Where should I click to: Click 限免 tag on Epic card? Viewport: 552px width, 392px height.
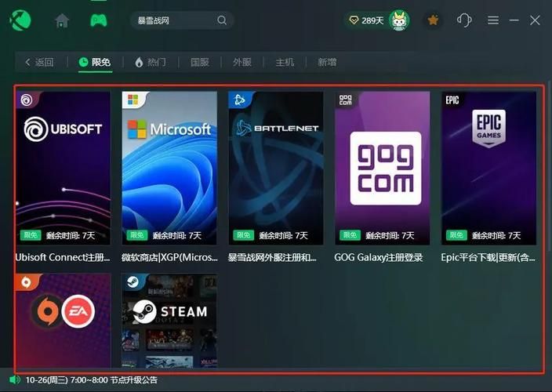tap(456, 235)
